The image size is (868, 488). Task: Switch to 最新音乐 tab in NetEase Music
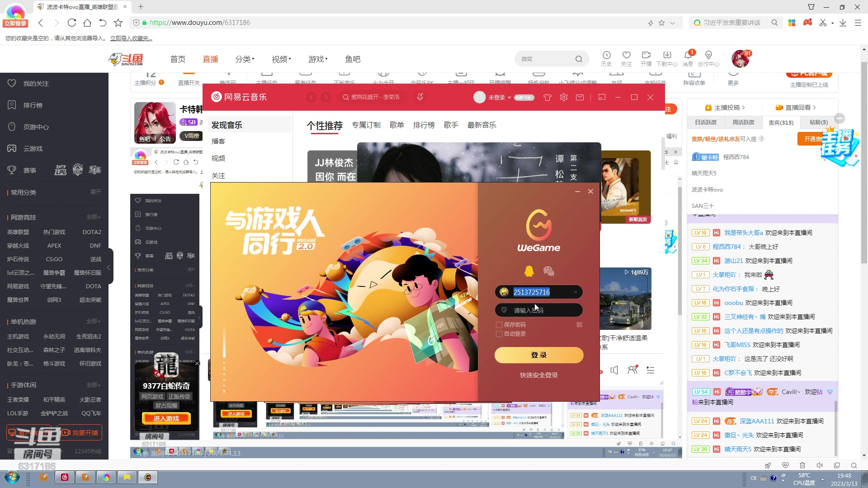[x=481, y=125]
